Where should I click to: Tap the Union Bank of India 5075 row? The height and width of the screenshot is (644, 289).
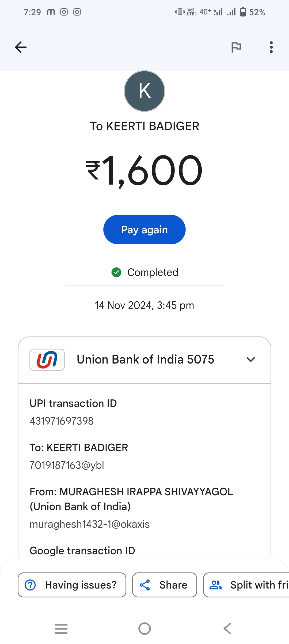(145, 360)
